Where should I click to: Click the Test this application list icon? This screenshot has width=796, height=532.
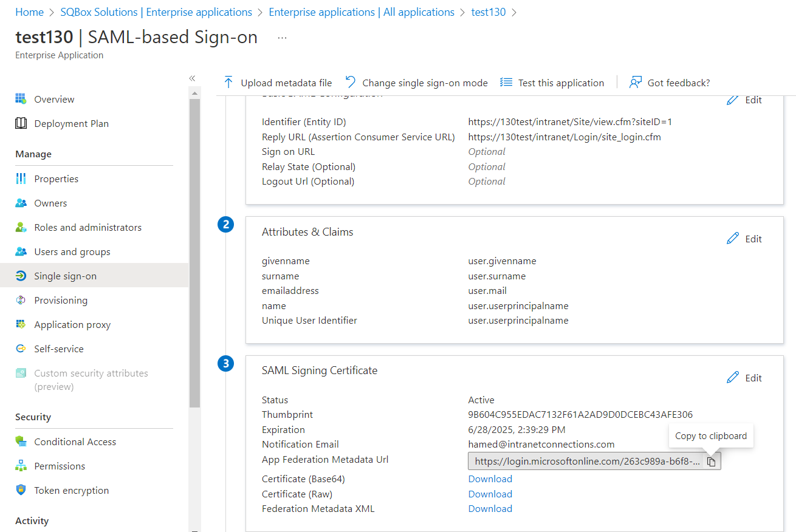point(506,82)
